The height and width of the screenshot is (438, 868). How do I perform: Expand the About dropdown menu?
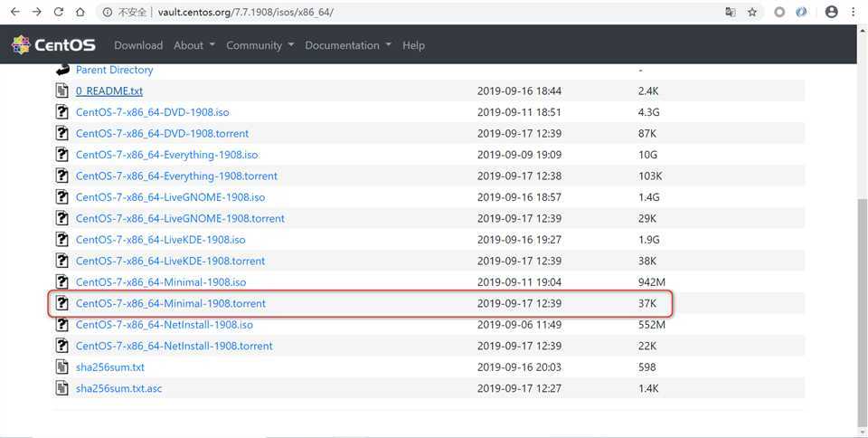pos(194,45)
